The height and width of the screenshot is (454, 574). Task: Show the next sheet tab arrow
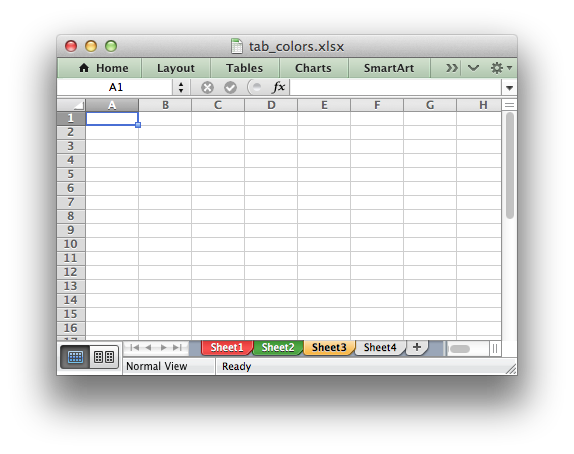(163, 347)
